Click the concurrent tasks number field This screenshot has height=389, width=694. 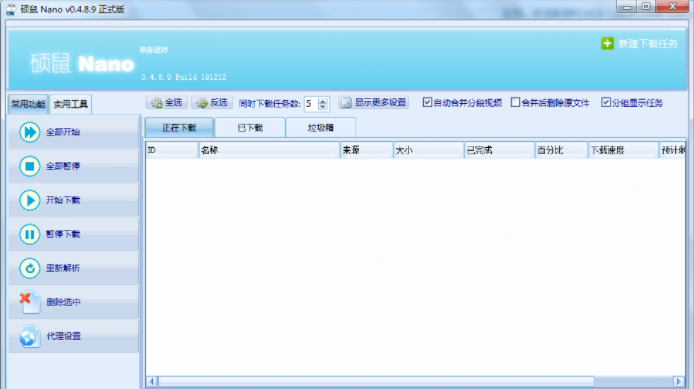tap(311, 104)
